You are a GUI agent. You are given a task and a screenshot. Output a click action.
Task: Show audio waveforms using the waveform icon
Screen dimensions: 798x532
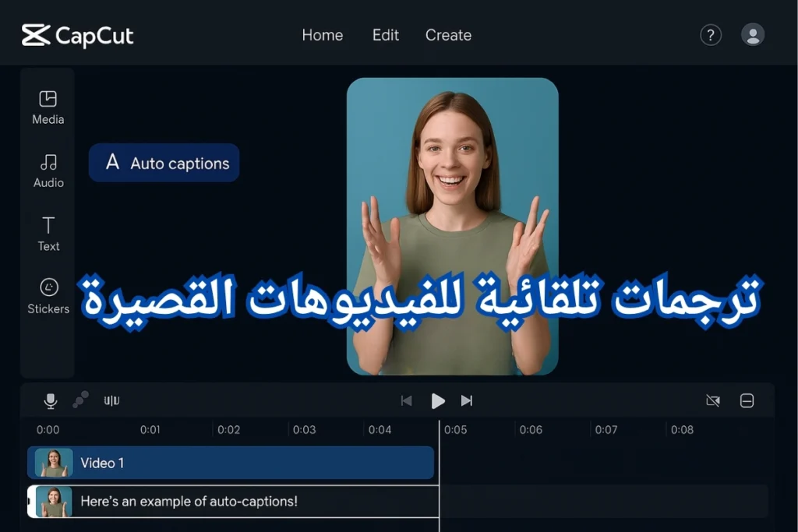[x=110, y=400]
